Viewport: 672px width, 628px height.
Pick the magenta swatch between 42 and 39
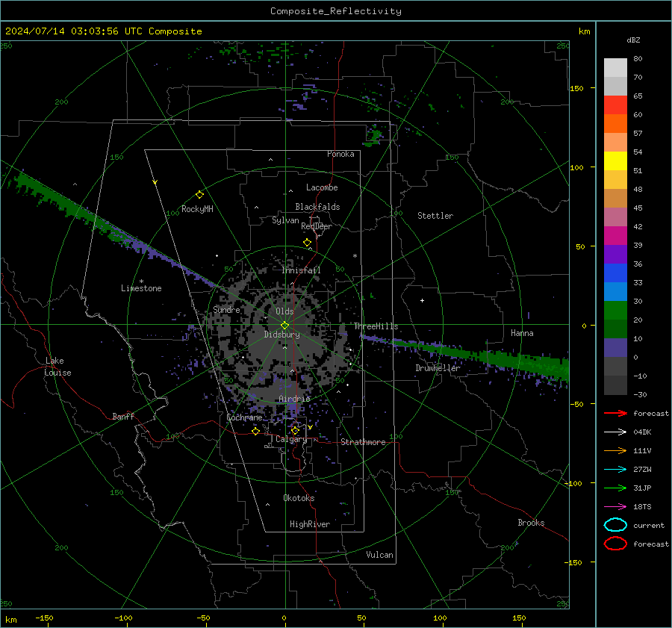pos(615,236)
